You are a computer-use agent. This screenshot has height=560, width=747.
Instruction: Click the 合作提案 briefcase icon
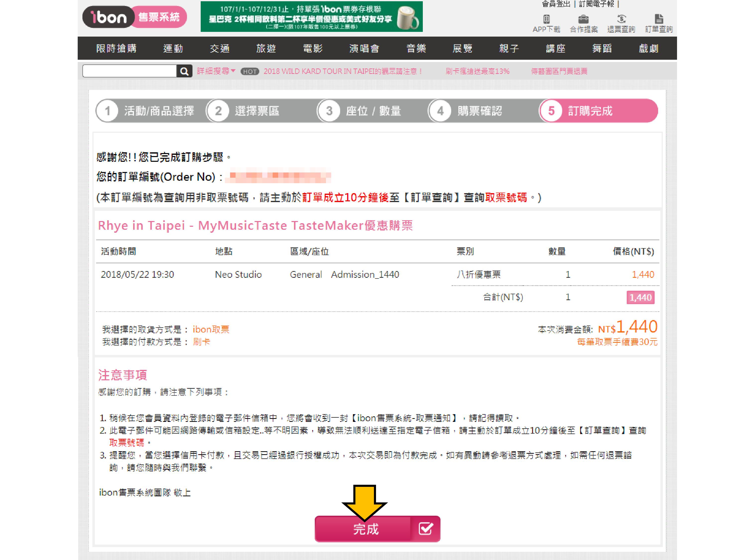[583, 19]
